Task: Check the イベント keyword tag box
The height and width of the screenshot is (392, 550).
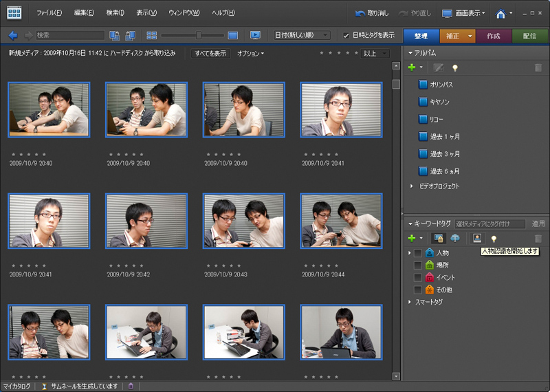Action: point(417,277)
